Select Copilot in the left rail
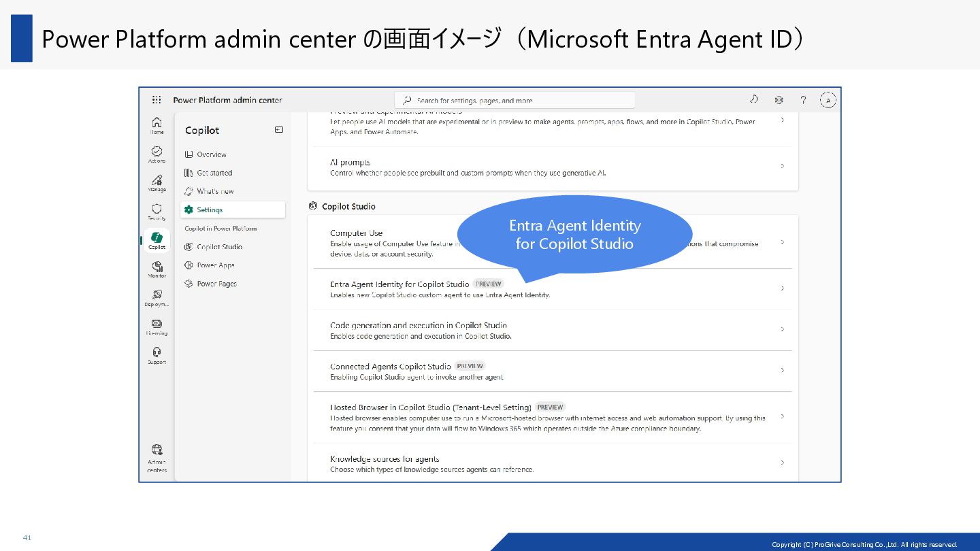 pyautogui.click(x=157, y=240)
